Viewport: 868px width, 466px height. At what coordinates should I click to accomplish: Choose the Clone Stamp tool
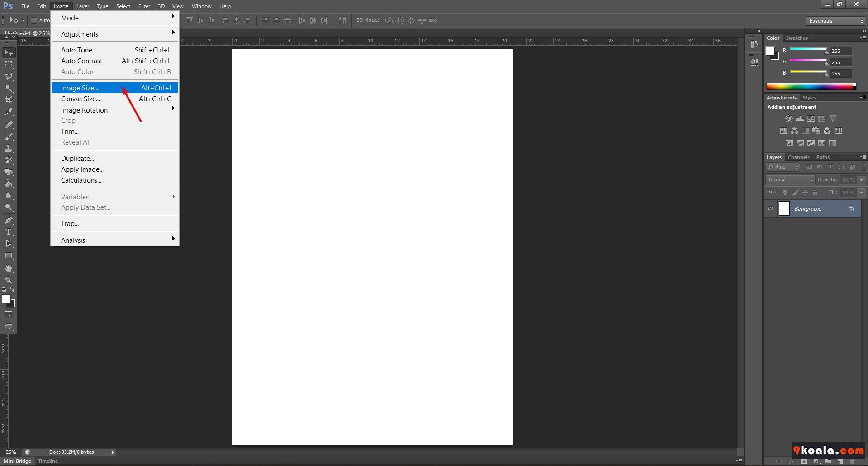[x=9, y=148]
